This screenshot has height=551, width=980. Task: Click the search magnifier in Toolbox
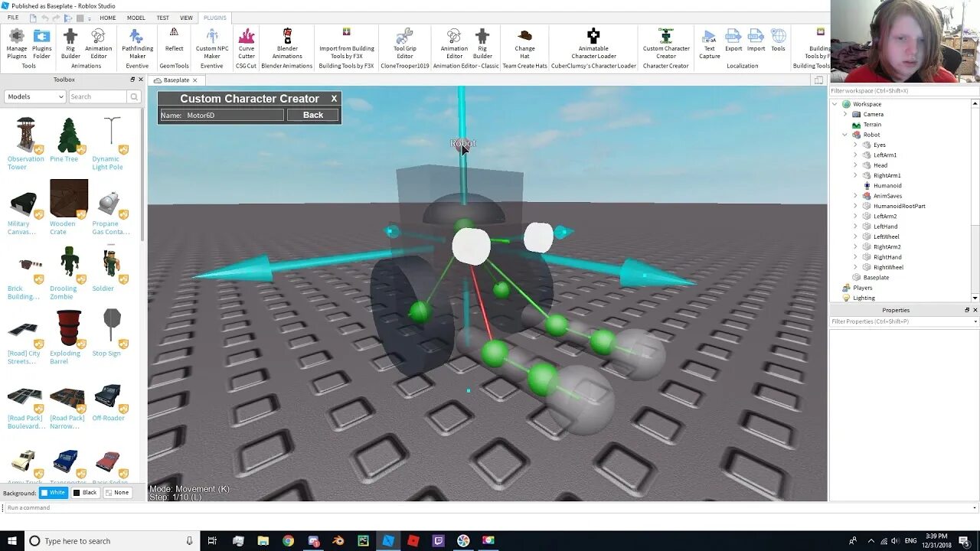tap(134, 96)
